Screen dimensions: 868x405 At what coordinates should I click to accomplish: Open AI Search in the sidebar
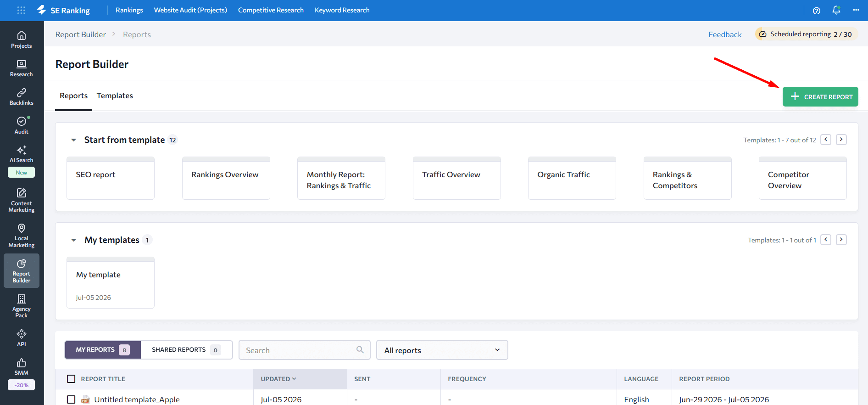pyautogui.click(x=22, y=154)
